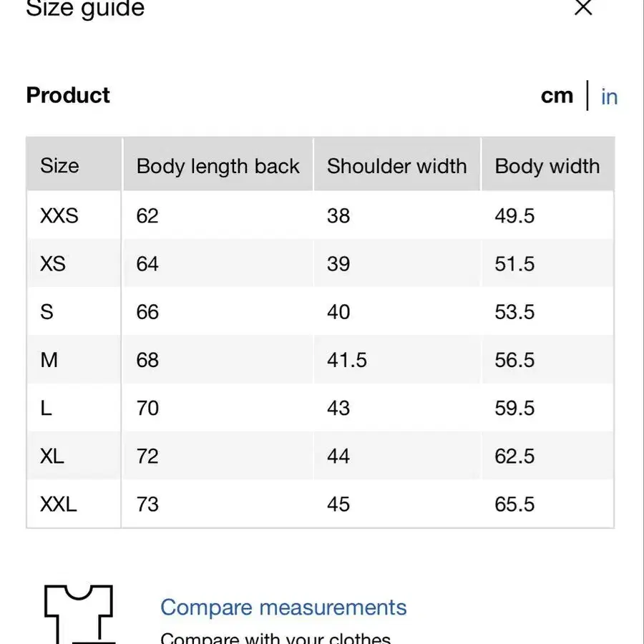The height and width of the screenshot is (644, 644).
Task: Click the 65.5 body width cell
Action: click(x=514, y=504)
